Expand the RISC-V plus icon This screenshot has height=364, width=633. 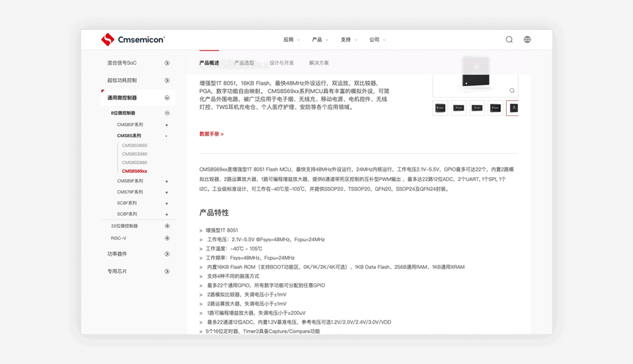click(x=167, y=238)
